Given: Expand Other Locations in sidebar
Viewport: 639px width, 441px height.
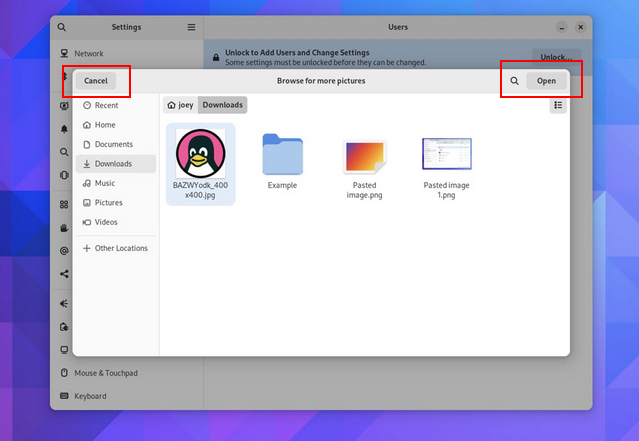Looking at the screenshot, I should [x=120, y=248].
